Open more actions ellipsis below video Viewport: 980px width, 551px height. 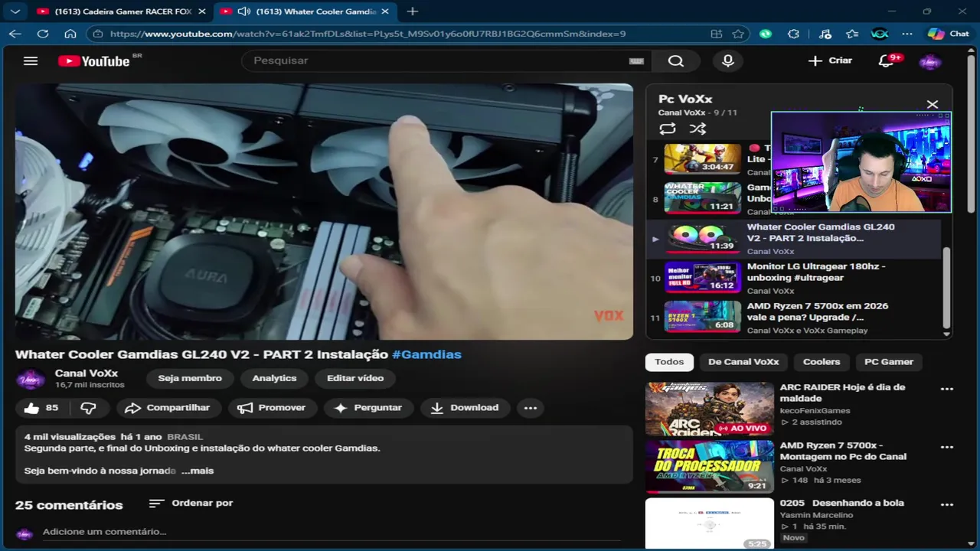coord(531,408)
